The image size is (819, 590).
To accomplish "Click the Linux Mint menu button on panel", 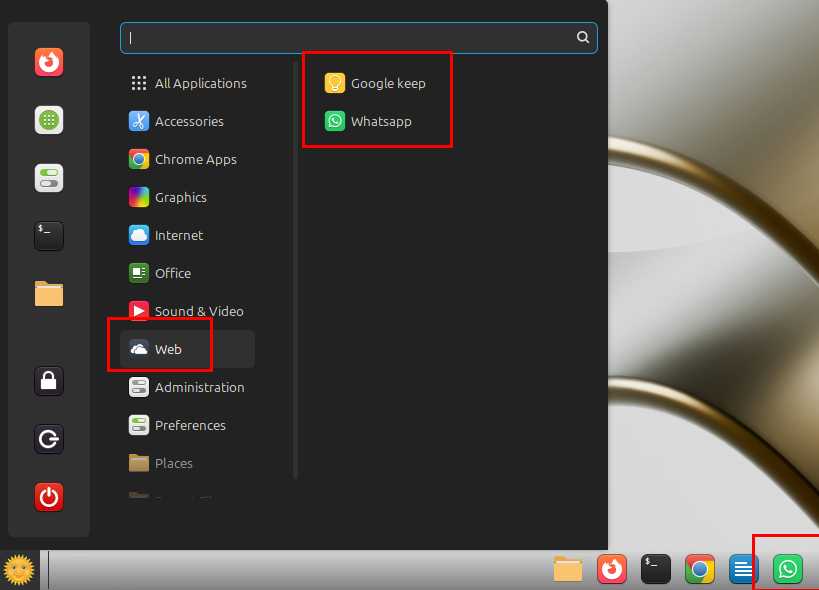I will pyautogui.click(x=19, y=570).
